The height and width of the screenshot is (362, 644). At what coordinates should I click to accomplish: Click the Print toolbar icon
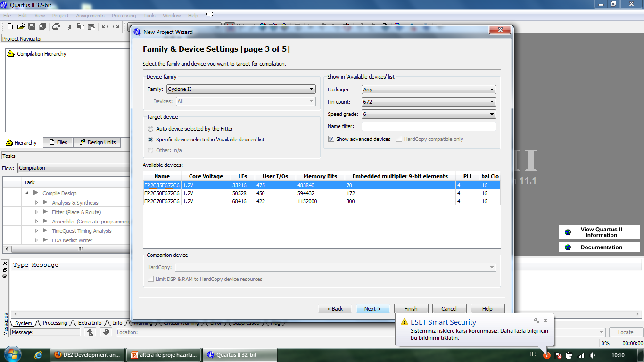(x=56, y=26)
